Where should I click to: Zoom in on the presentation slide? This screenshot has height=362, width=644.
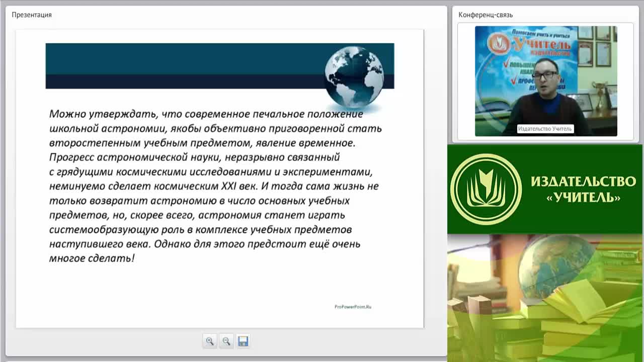pyautogui.click(x=210, y=341)
